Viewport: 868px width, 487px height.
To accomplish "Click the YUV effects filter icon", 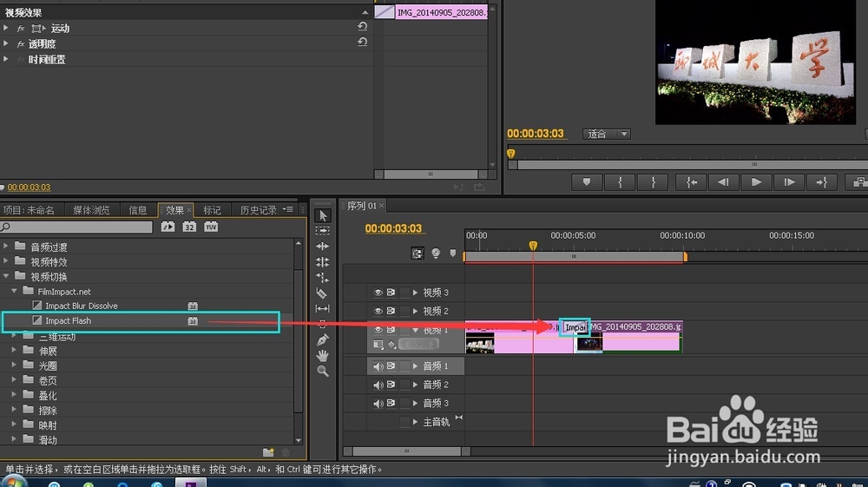I will [211, 227].
